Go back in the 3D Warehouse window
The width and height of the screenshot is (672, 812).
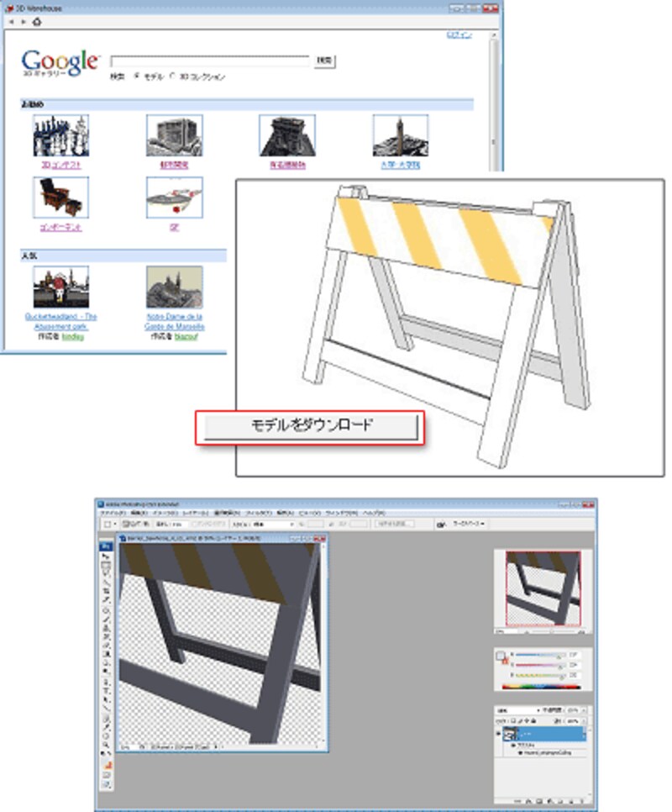[12, 22]
